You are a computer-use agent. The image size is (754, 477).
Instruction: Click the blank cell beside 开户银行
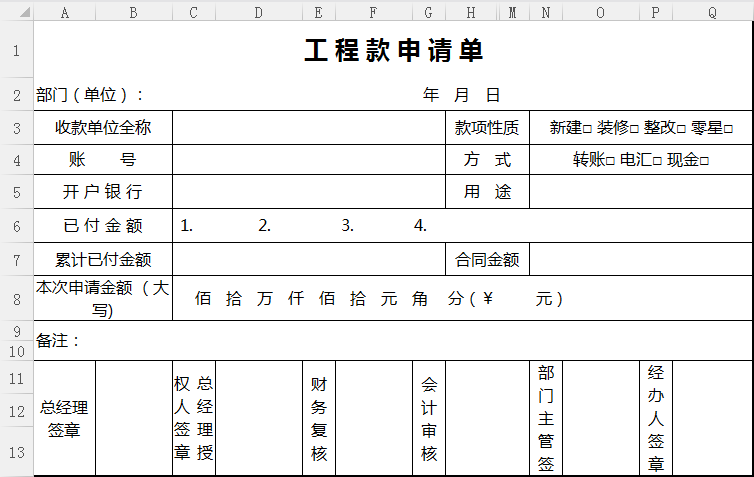[x=308, y=191]
